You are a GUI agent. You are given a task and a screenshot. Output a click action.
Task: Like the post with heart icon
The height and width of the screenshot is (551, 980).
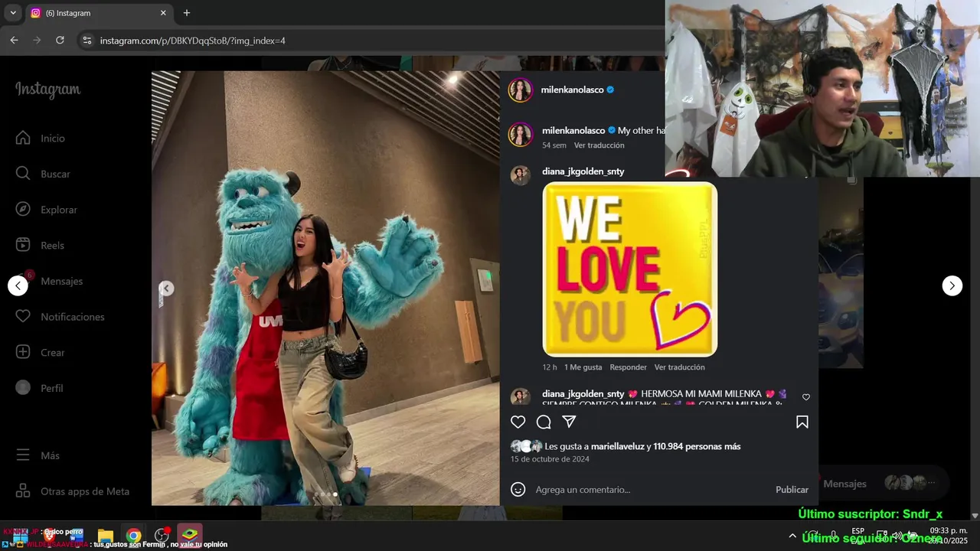518,422
